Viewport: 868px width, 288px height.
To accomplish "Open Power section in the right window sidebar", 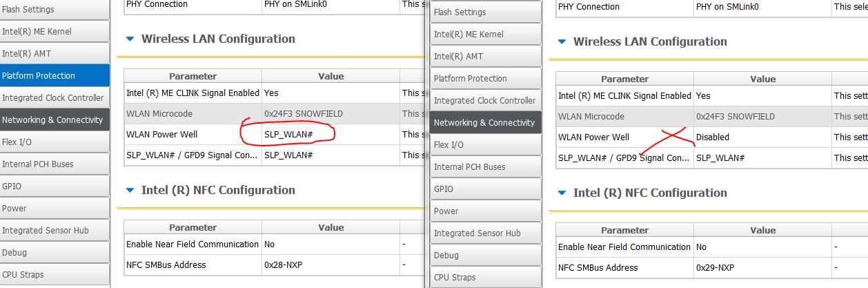I will coord(486,211).
